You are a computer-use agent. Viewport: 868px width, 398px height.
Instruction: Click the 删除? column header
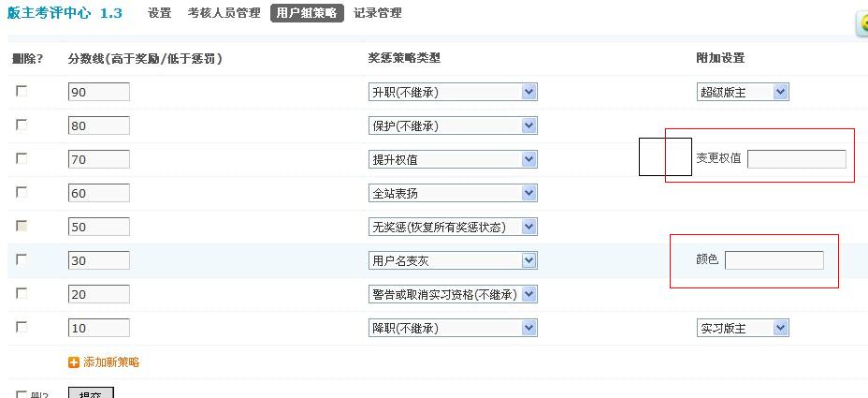tap(27, 58)
